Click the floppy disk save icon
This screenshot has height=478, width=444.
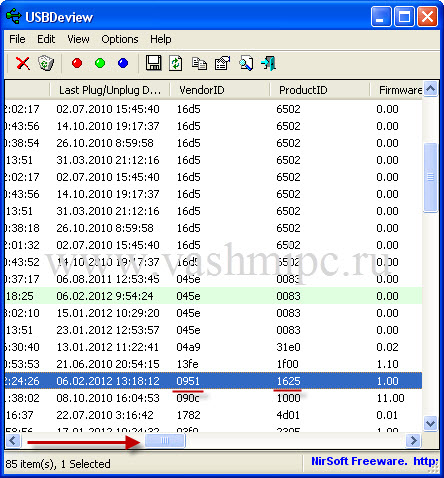(x=154, y=63)
